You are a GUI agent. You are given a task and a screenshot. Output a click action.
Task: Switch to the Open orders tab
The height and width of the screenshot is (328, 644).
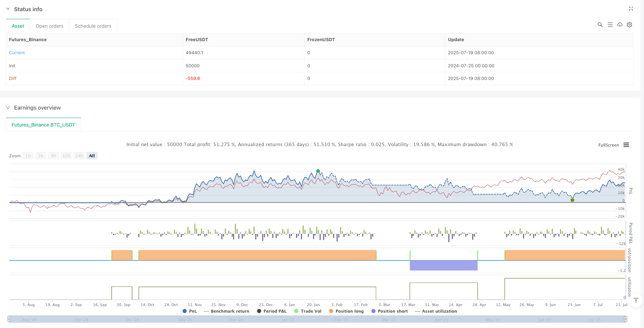(x=50, y=26)
